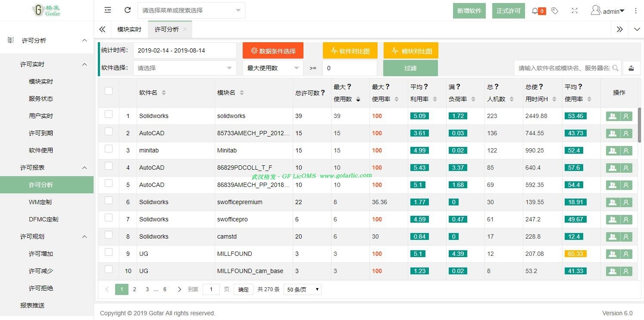Click the 统计时间 date range field
Screen dimensions: 644x320
point(184,50)
